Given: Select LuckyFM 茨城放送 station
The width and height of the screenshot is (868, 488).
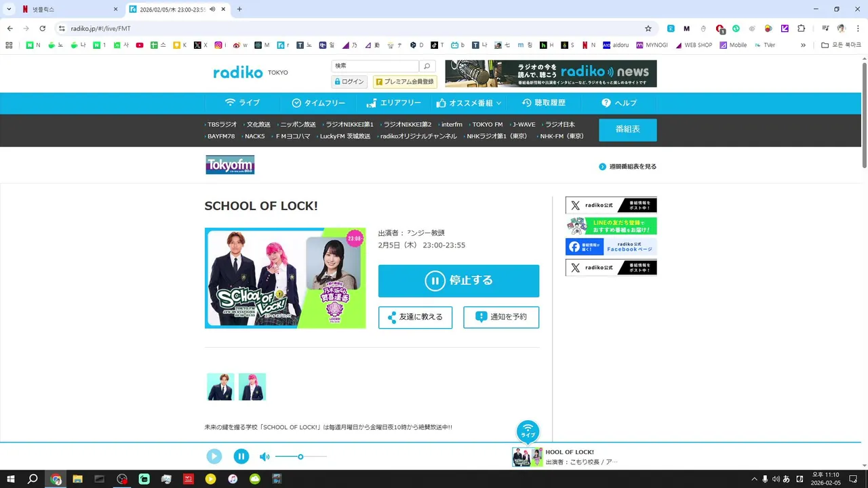Looking at the screenshot, I should coord(344,136).
